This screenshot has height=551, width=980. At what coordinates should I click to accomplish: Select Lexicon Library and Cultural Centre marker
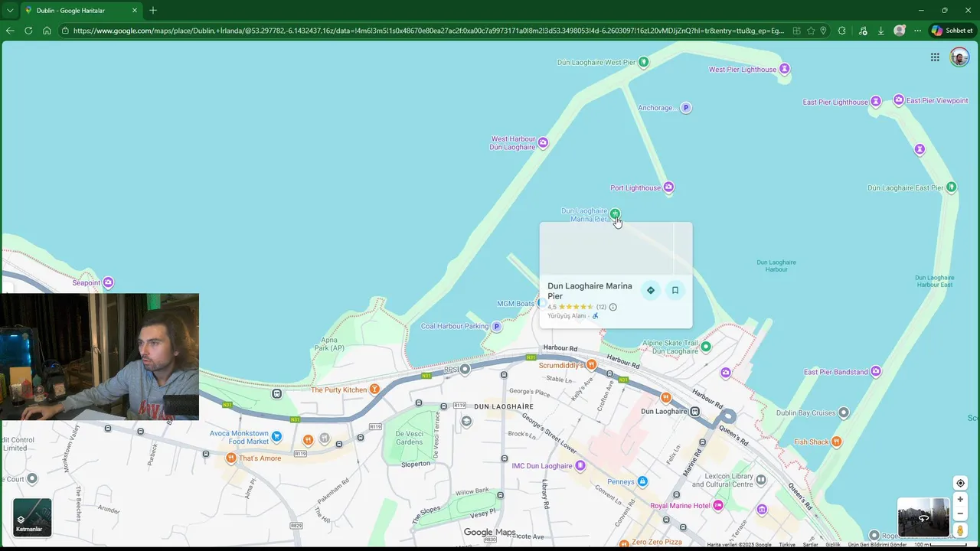[x=761, y=480]
